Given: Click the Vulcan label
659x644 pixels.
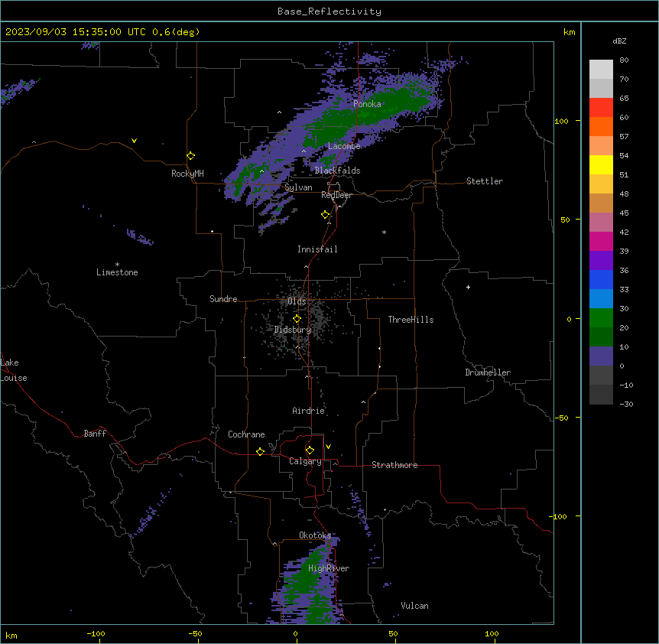Looking at the screenshot, I should [415, 606].
